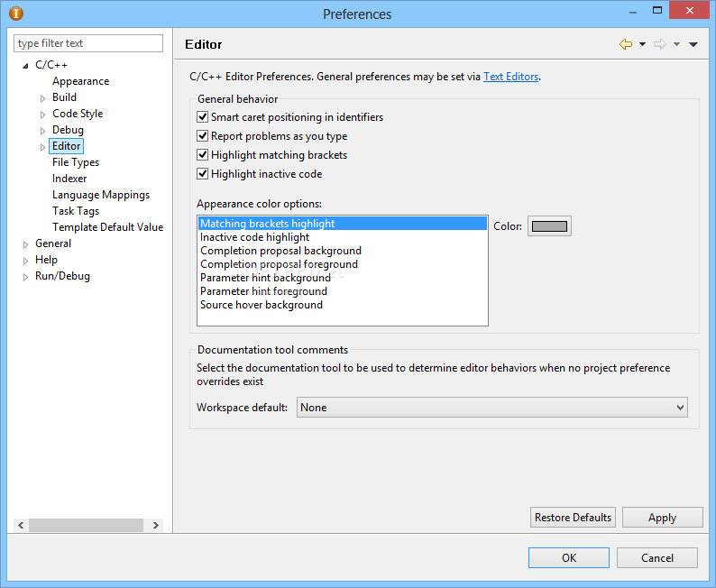The image size is (716, 588).
Task: Click the type filter text field
Action: (88, 43)
